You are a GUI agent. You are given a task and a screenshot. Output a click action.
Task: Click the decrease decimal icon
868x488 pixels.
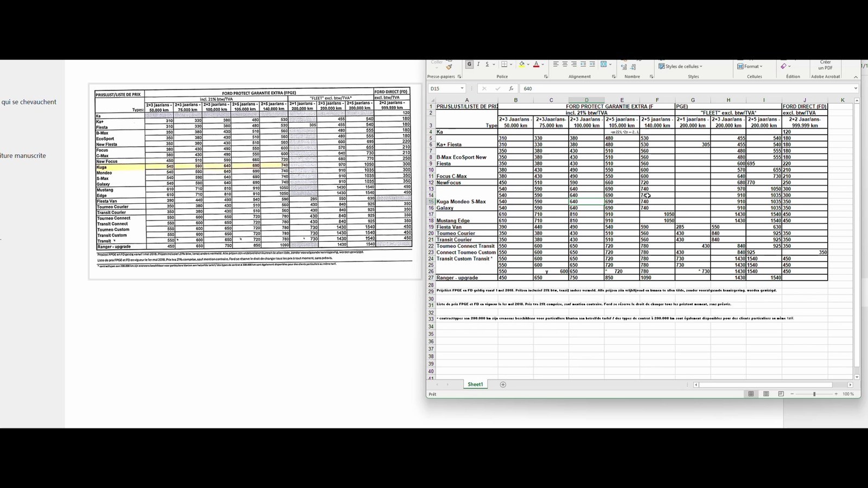point(633,67)
